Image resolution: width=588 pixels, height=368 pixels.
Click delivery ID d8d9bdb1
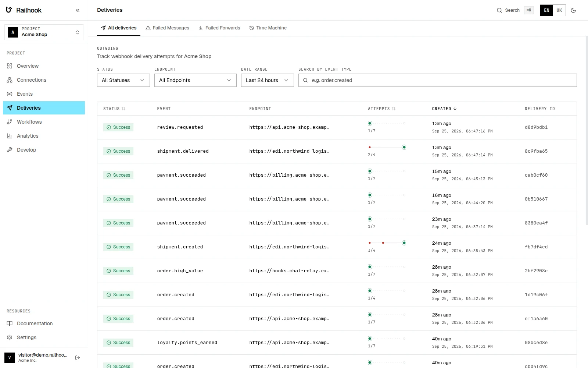pos(536,127)
